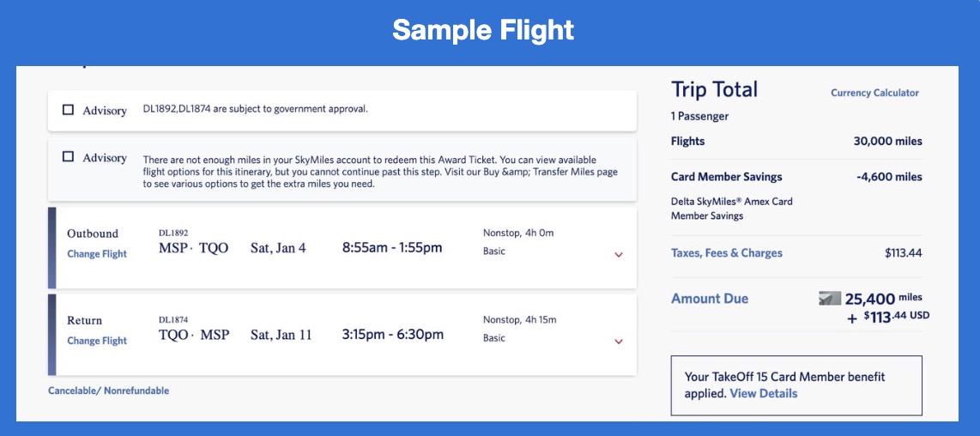980x436 pixels.
Task: Click the Amount Due label
Action: [x=710, y=299]
